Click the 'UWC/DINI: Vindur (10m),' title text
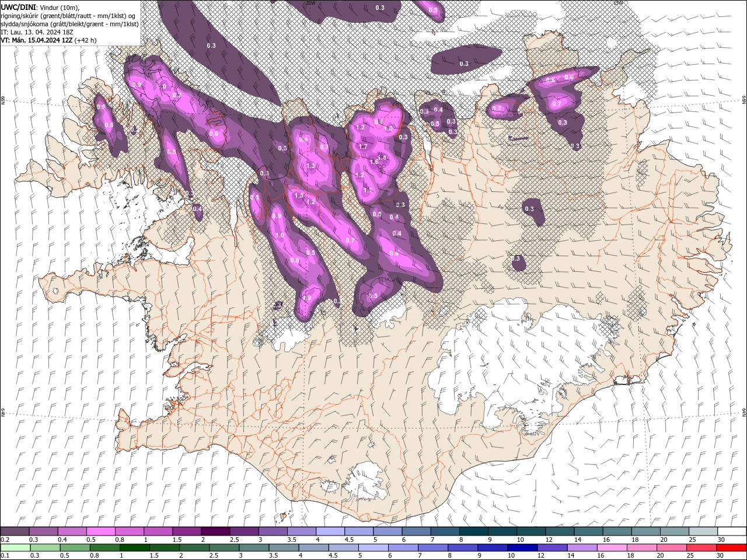The image size is (747, 560). tap(41, 7)
